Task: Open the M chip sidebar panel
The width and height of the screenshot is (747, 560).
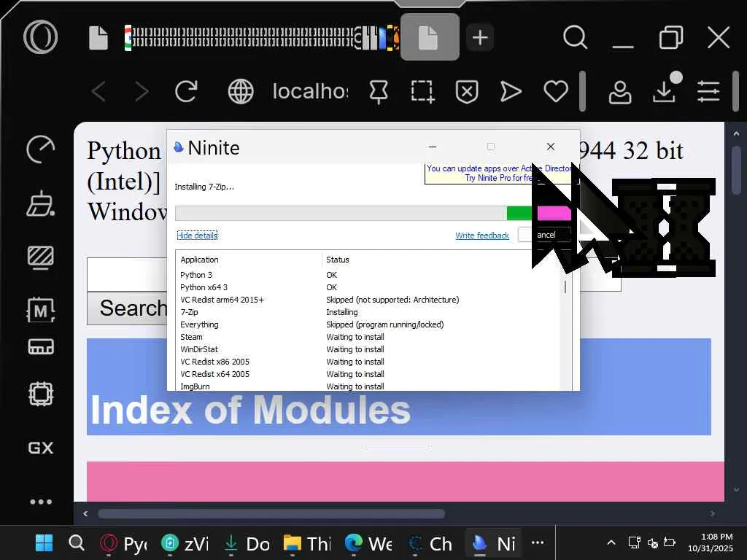Action: (41, 311)
